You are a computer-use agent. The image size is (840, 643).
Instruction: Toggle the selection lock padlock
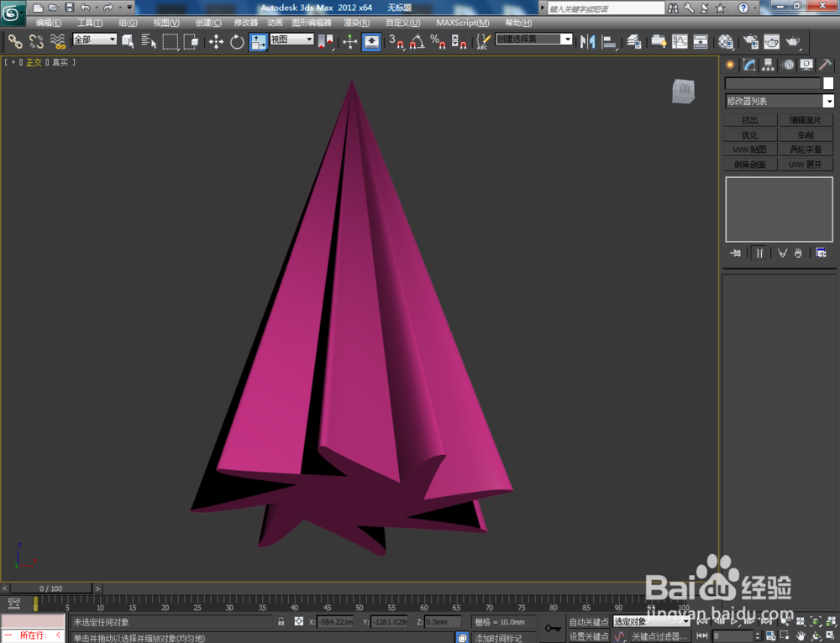click(281, 621)
